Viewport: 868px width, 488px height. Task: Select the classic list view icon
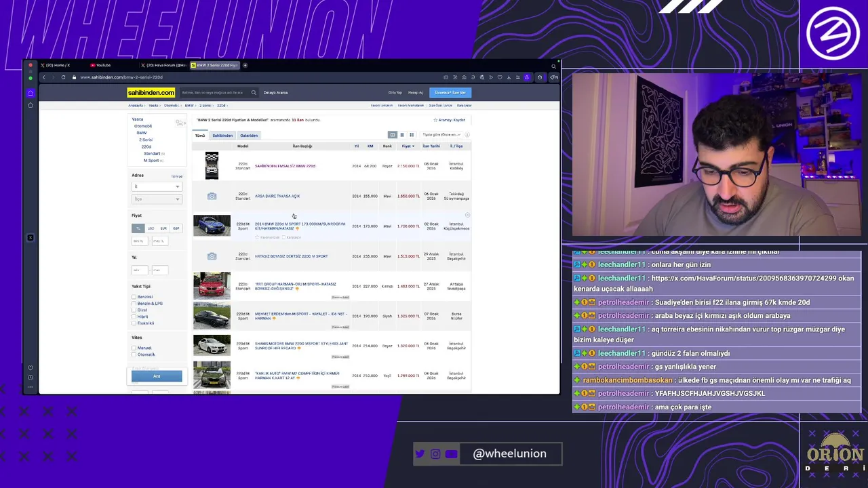[392, 135]
